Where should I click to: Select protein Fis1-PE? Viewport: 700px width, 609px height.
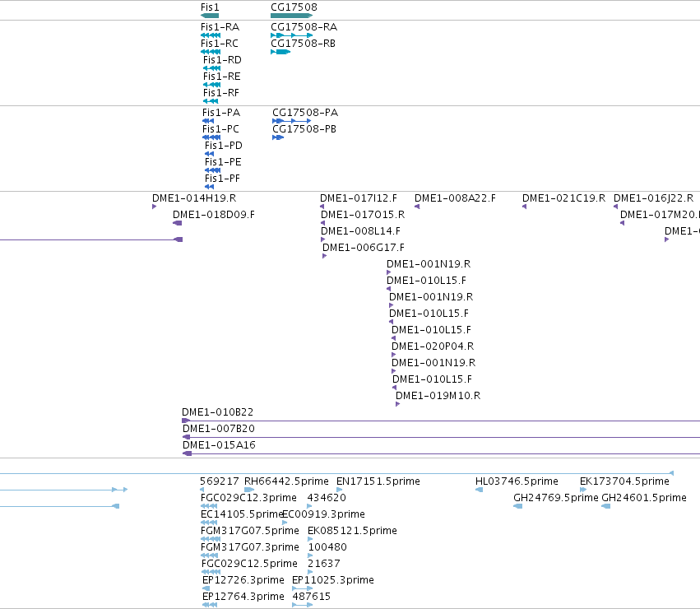click(223, 162)
